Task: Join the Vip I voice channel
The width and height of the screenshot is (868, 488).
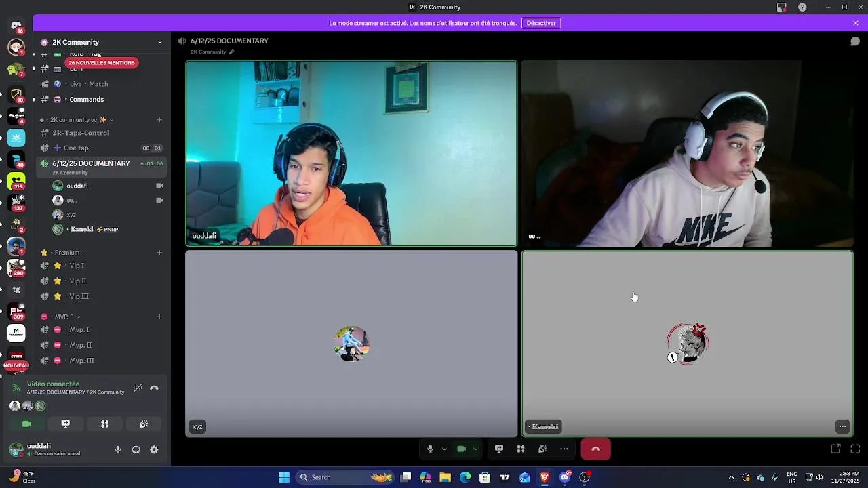Action: click(102, 266)
